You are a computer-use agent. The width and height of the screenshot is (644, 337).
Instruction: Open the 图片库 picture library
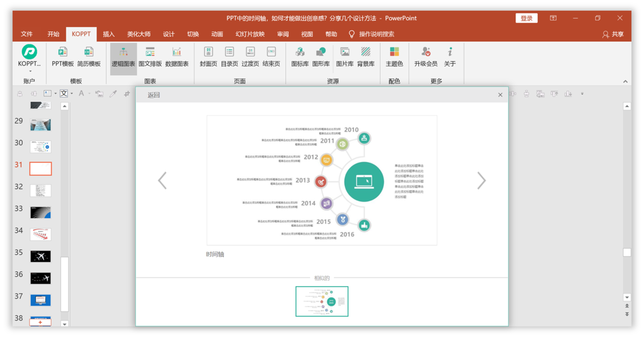point(344,57)
